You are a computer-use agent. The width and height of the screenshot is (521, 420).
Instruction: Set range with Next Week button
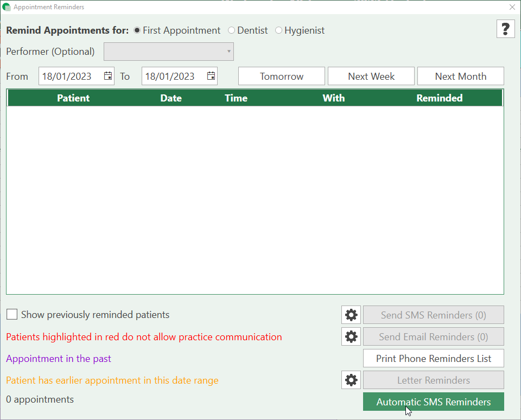coord(371,77)
